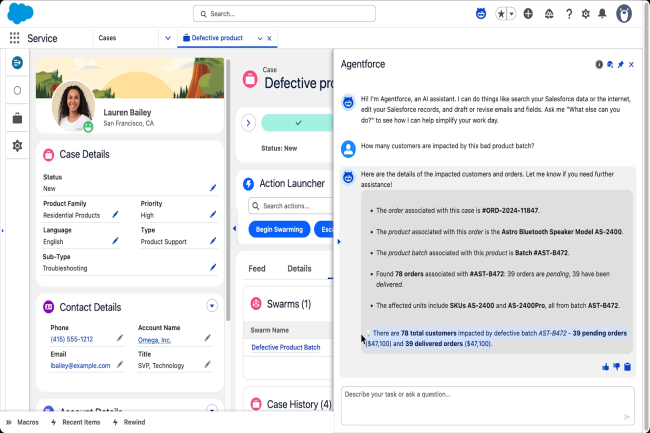This screenshot has height=433, width=650.
Task: Open the Cases tab dropdown arrow
Action: click(x=166, y=38)
